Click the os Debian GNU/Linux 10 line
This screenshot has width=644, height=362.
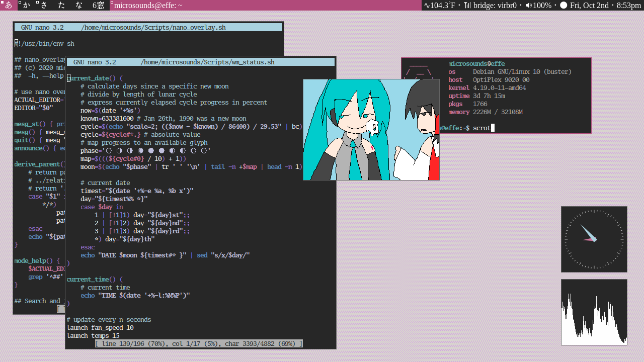(510, 72)
